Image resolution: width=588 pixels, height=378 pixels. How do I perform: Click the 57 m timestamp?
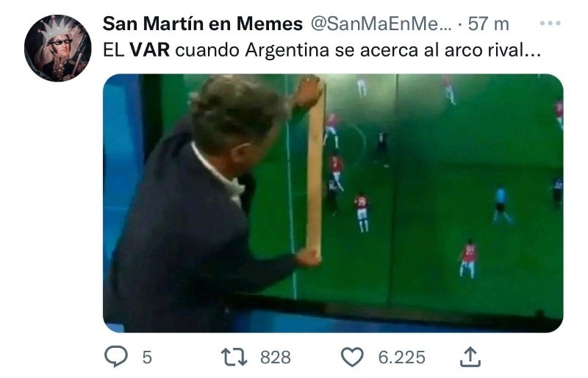(488, 24)
